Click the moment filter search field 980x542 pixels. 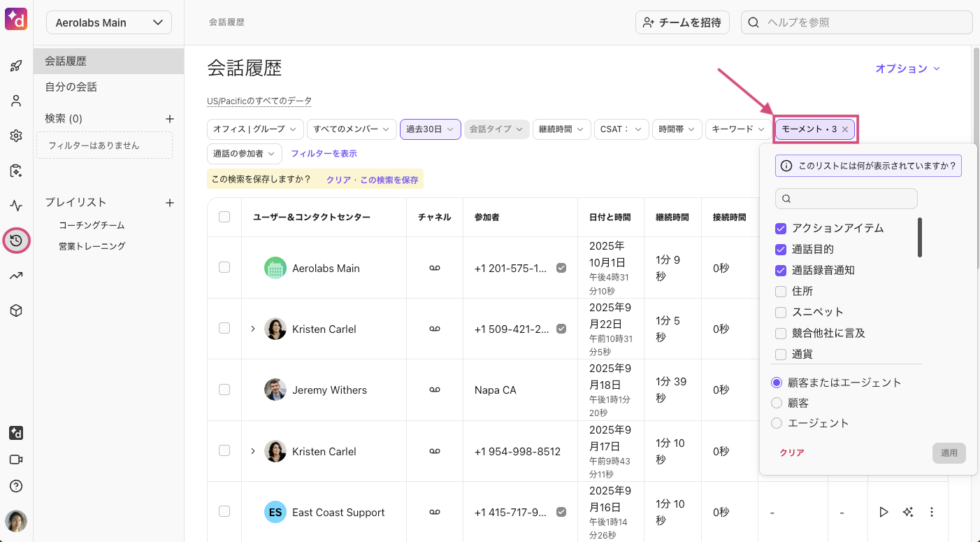coord(846,199)
